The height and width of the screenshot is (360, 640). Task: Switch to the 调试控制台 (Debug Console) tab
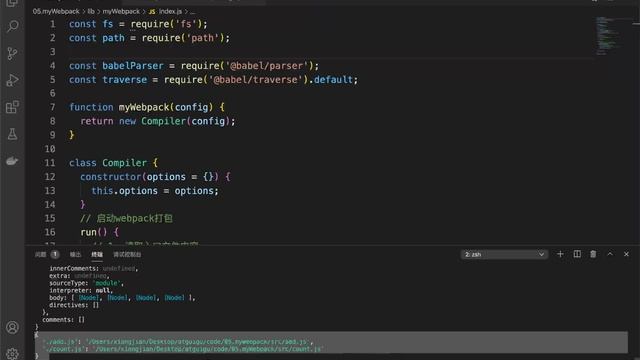(127, 254)
